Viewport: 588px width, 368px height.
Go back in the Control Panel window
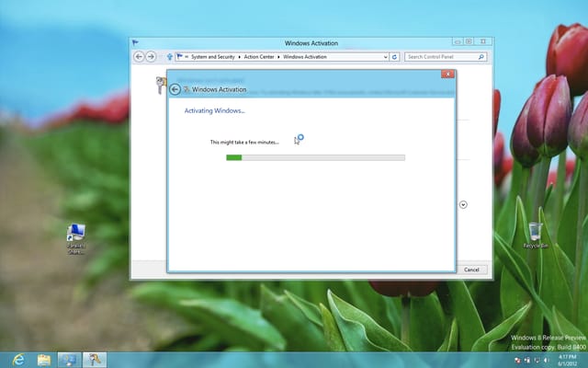tap(139, 57)
